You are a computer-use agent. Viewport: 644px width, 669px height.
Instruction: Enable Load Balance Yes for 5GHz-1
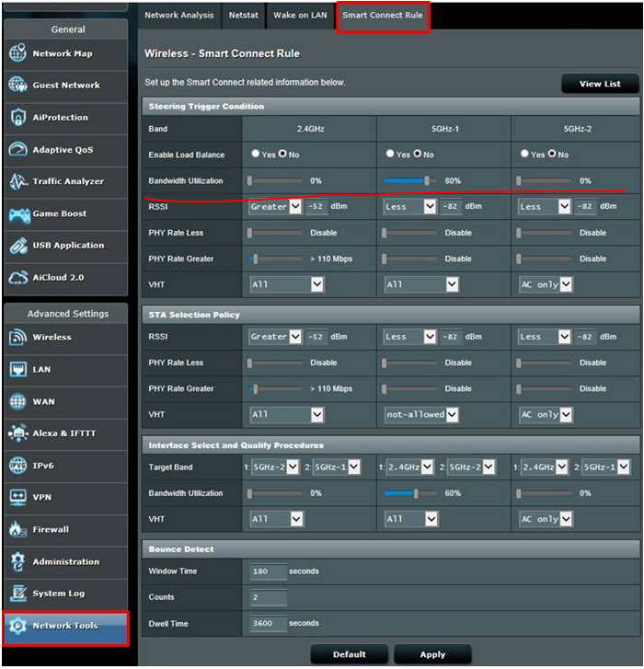point(390,154)
